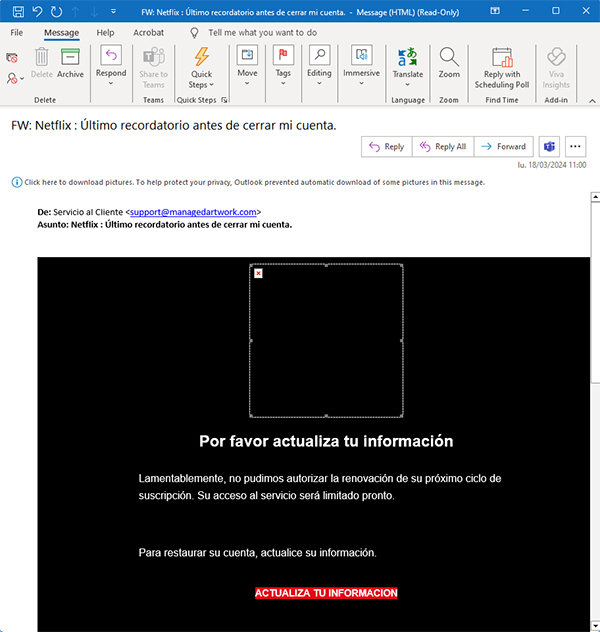The height and width of the screenshot is (632, 600).
Task: Click the Undo arrow in quick access toolbar
Action: click(x=37, y=10)
